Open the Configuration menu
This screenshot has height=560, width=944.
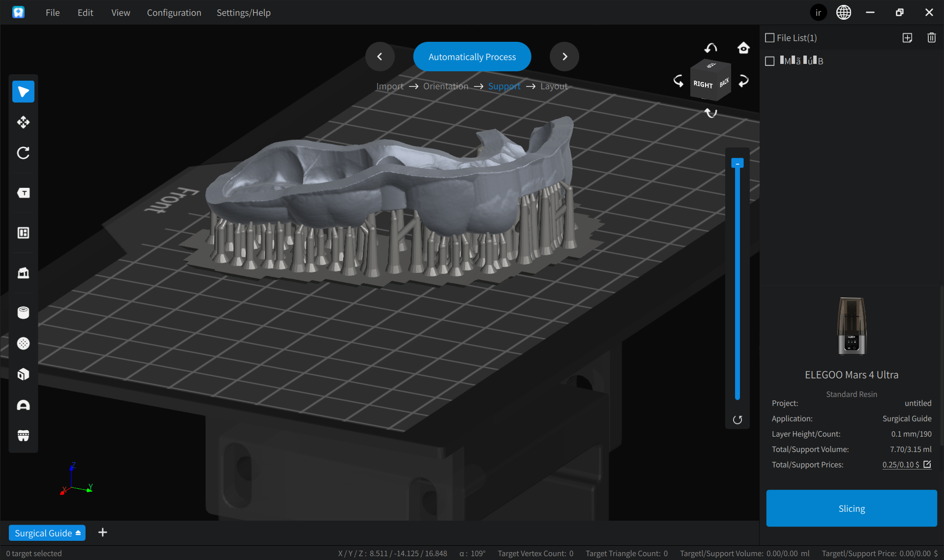tap(174, 13)
